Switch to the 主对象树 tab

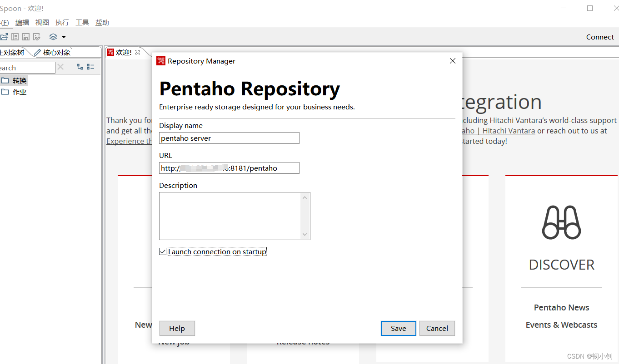tap(13, 52)
